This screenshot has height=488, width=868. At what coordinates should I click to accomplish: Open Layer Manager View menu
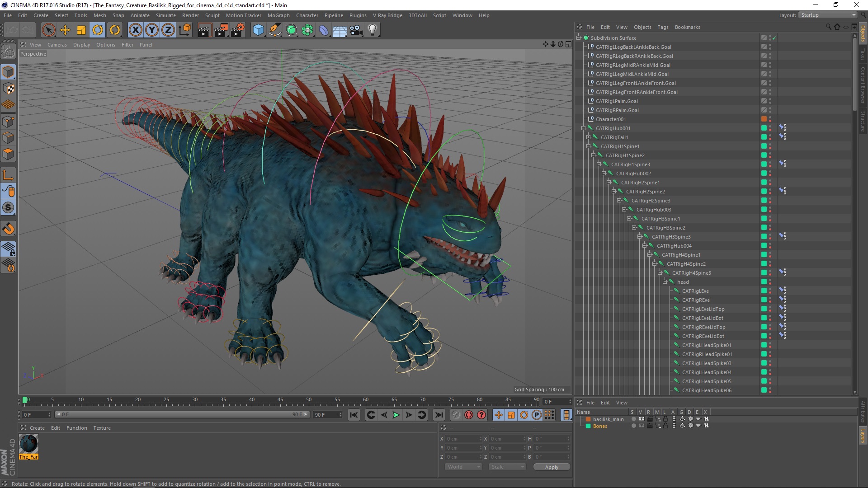point(622,403)
